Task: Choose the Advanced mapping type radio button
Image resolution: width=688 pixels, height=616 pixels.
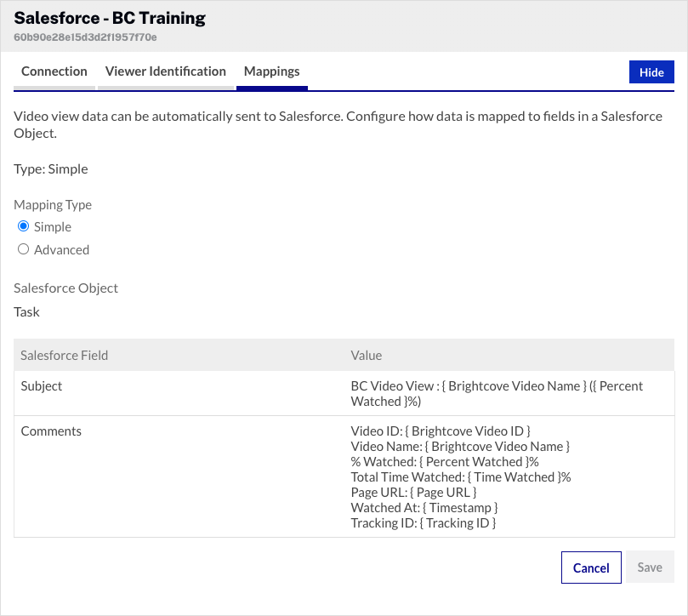Action: tap(24, 249)
